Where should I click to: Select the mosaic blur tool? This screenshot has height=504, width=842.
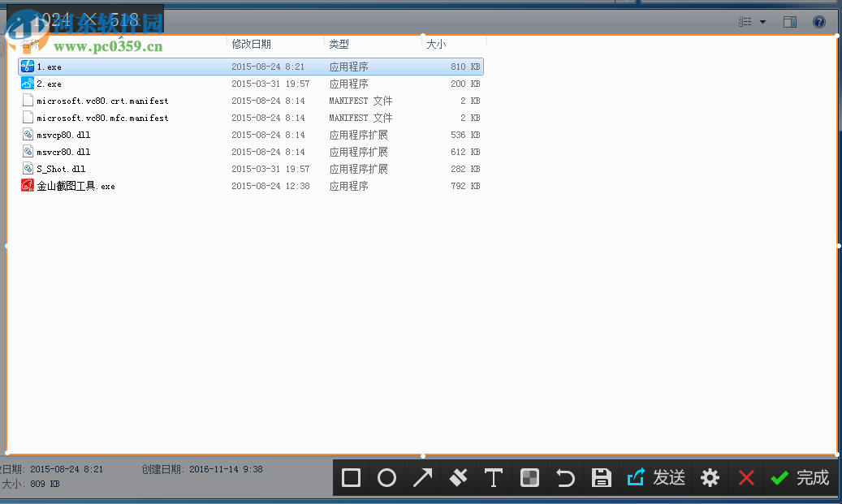(x=529, y=477)
